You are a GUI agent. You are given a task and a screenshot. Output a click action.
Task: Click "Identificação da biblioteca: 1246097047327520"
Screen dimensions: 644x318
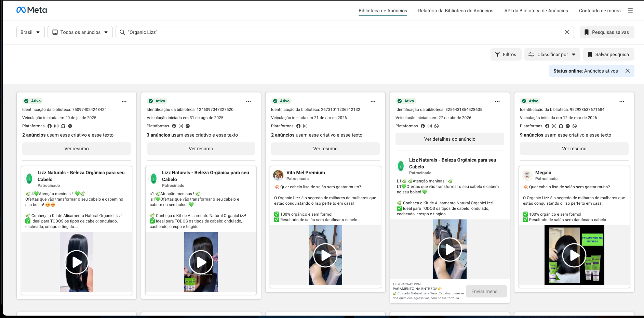(190, 110)
